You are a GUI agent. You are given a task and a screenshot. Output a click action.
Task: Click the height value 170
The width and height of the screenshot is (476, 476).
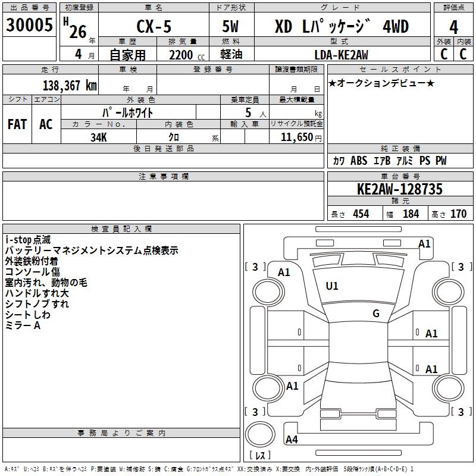pos(458,214)
